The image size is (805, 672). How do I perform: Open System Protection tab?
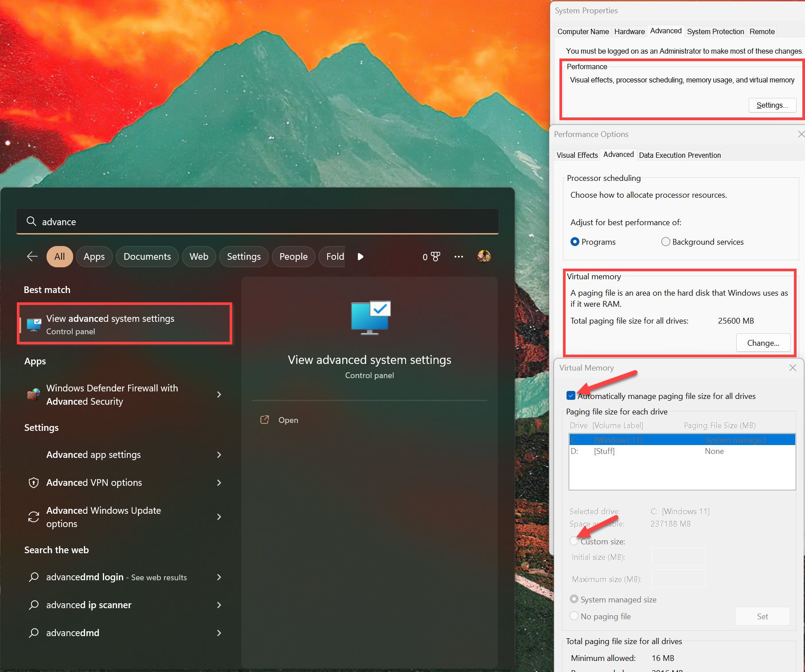pyautogui.click(x=715, y=31)
